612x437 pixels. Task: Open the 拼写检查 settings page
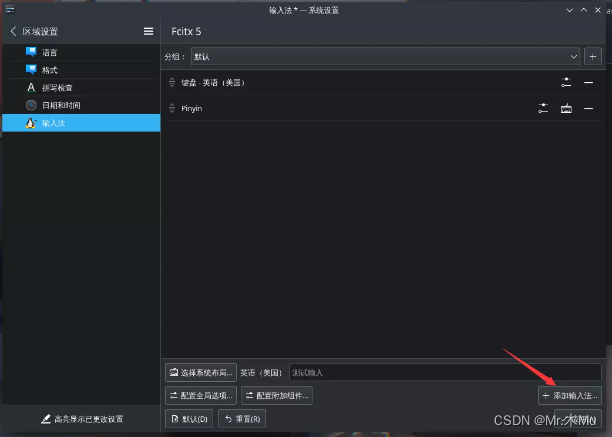pyautogui.click(x=81, y=87)
